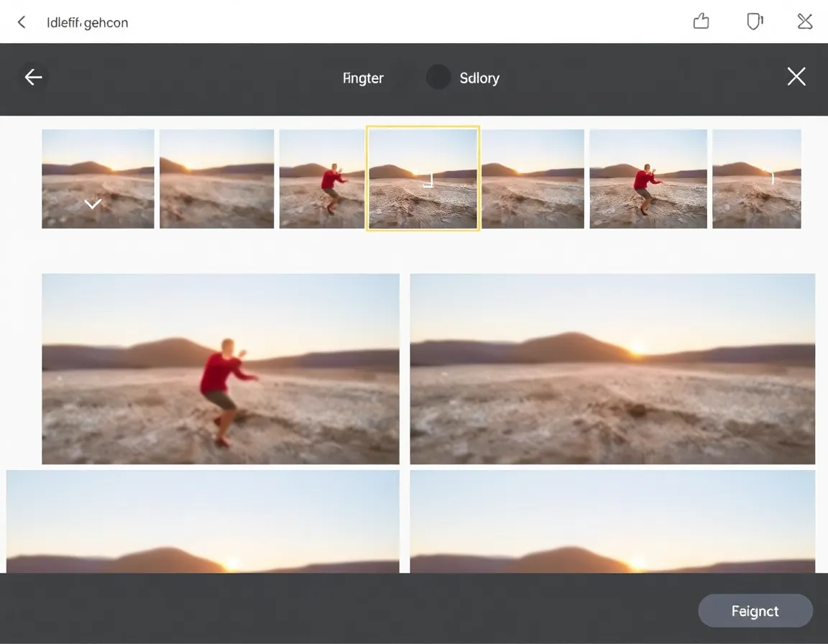Toggle the dark circle next to Sdlory
The height and width of the screenshot is (644, 828).
(x=438, y=78)
